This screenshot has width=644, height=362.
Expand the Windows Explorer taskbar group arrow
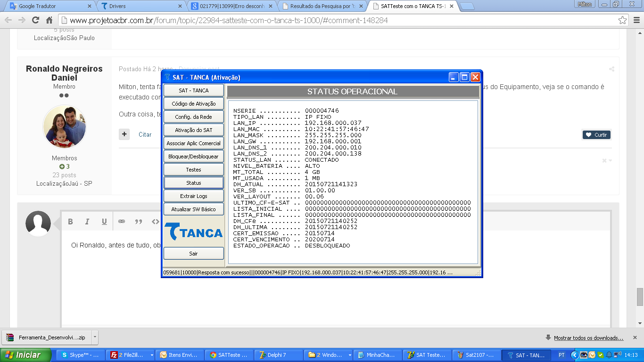coord(350,355)
